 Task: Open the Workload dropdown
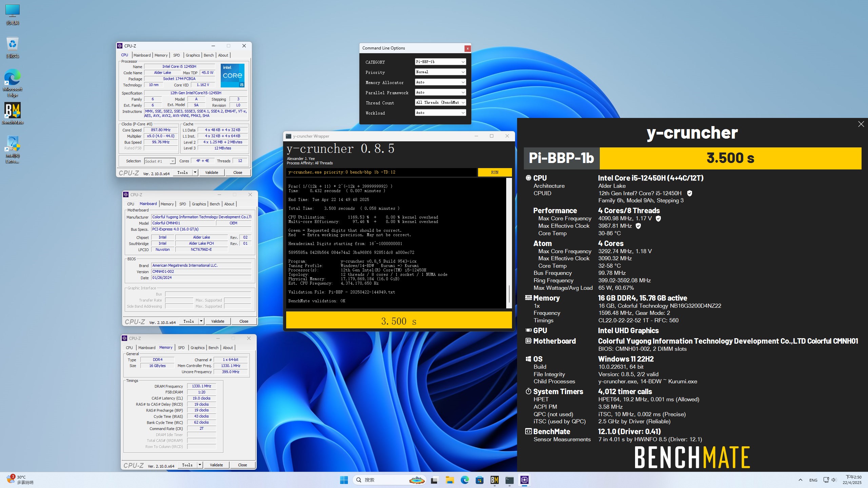point(440,113)
